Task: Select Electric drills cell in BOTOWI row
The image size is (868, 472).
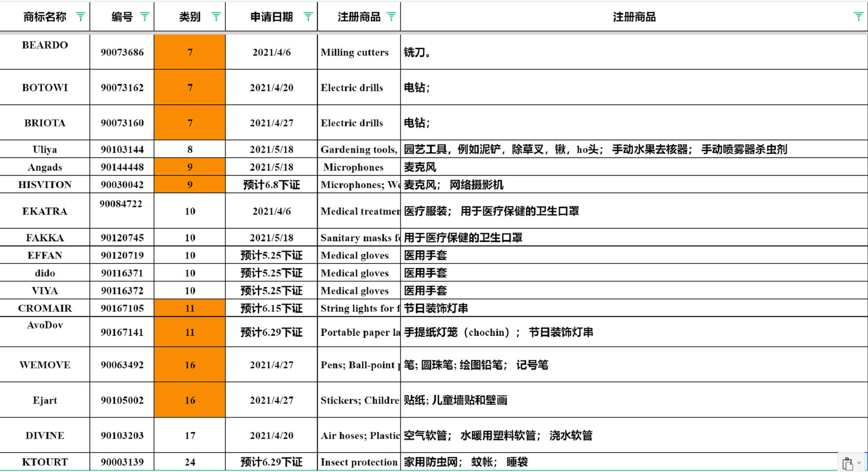Action: click(x=359, y=87)
